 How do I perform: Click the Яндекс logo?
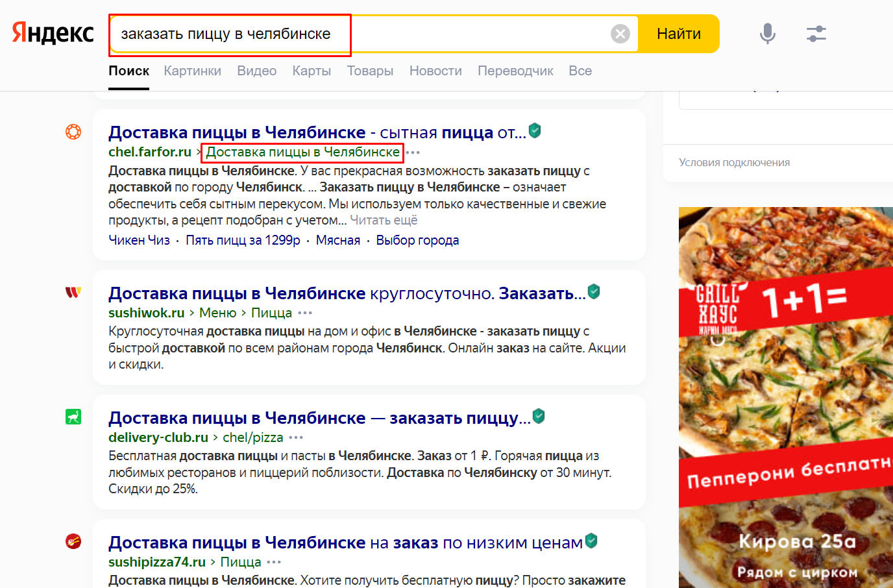tap(53, 33)
